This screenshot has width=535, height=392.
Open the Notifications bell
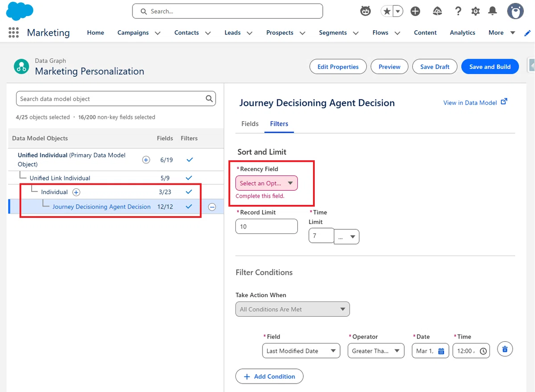pyautogui.click(x=493, y=11)
